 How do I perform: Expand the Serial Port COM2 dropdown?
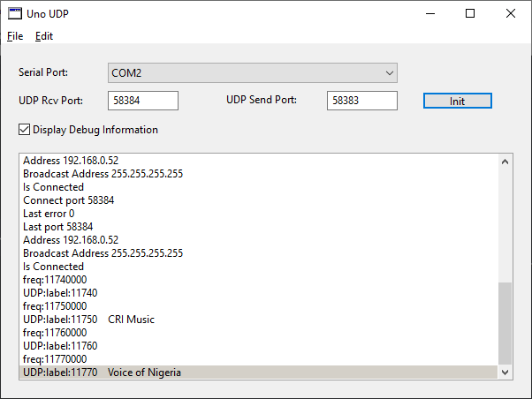252,72
